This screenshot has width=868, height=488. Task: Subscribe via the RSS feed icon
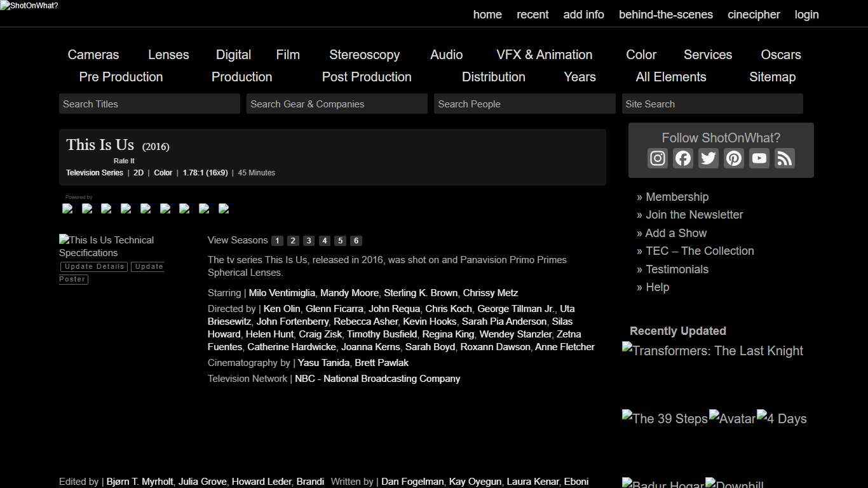tap(784, 158)
